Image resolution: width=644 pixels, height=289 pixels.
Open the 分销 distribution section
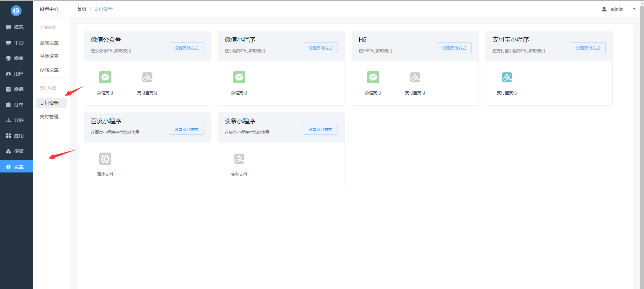coord(16,120)
